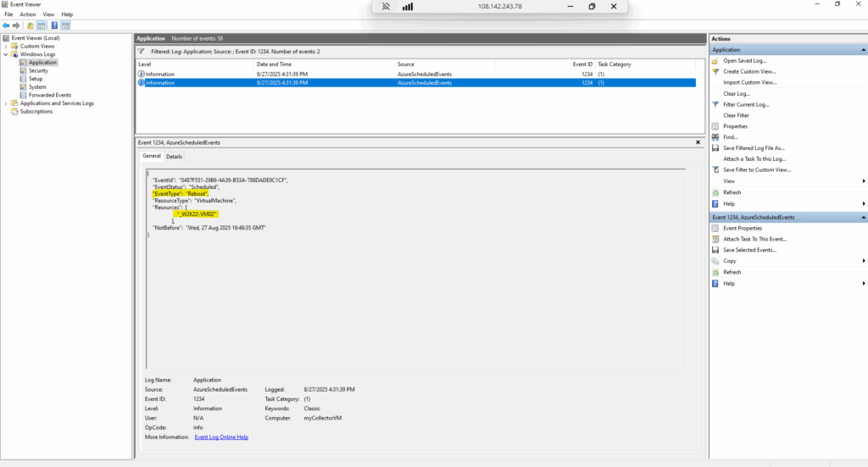Switch to the Details tab
Image resolution: width=868 pixels, height=467 pixels.
tap(174, 157)
